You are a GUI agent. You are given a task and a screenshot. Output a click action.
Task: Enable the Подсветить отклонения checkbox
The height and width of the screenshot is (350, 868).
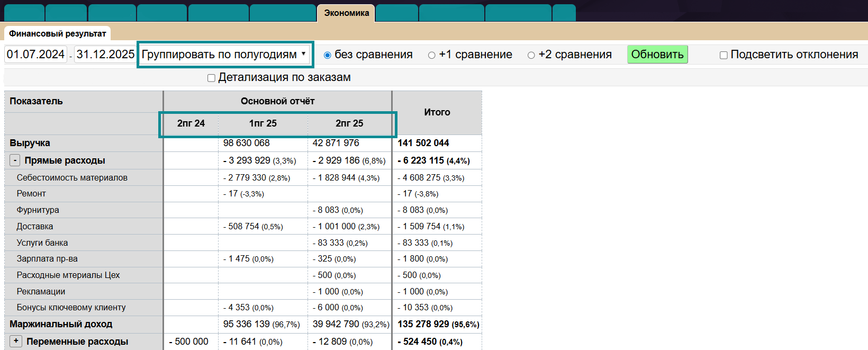click(724, 55)
